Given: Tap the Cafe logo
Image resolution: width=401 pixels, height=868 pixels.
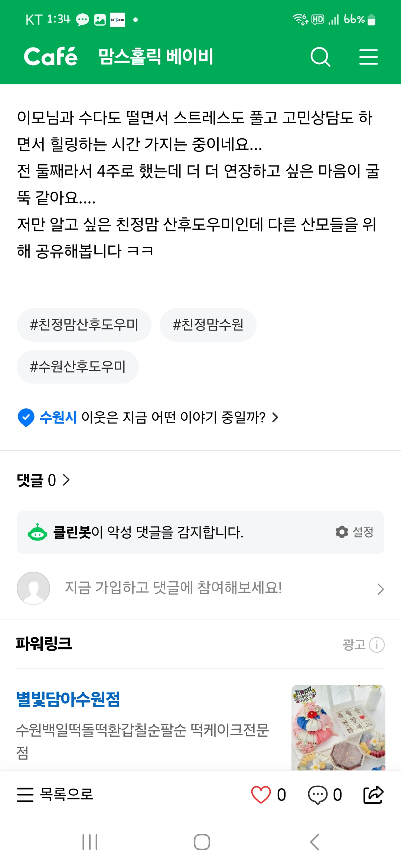Looking at the screenshot, I should pyautogui.click(x=51, y=57).
